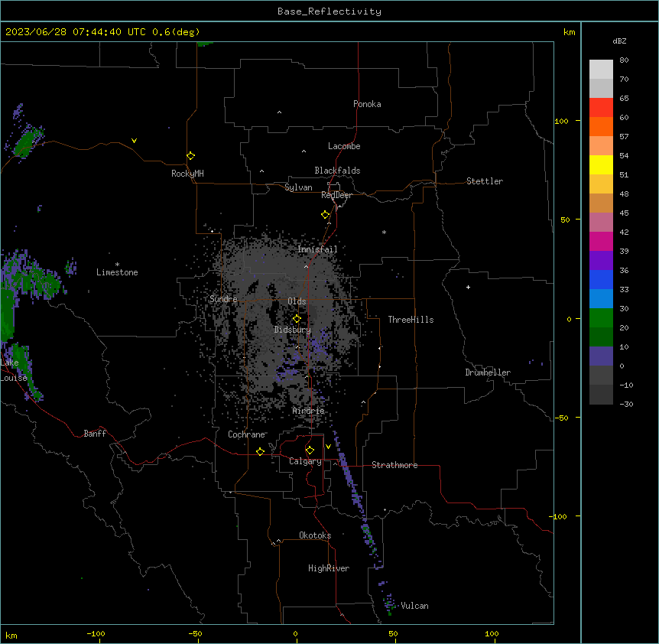Pick the light blue 30-33 dBZ swatch
This screenshot has width=659, height=644.
601,299
